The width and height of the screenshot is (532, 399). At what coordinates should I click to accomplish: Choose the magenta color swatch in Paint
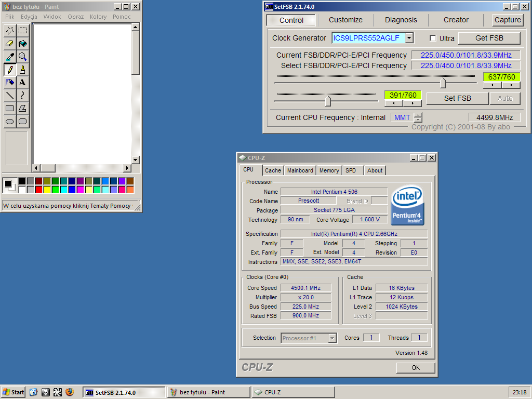[x=81, y=189]
